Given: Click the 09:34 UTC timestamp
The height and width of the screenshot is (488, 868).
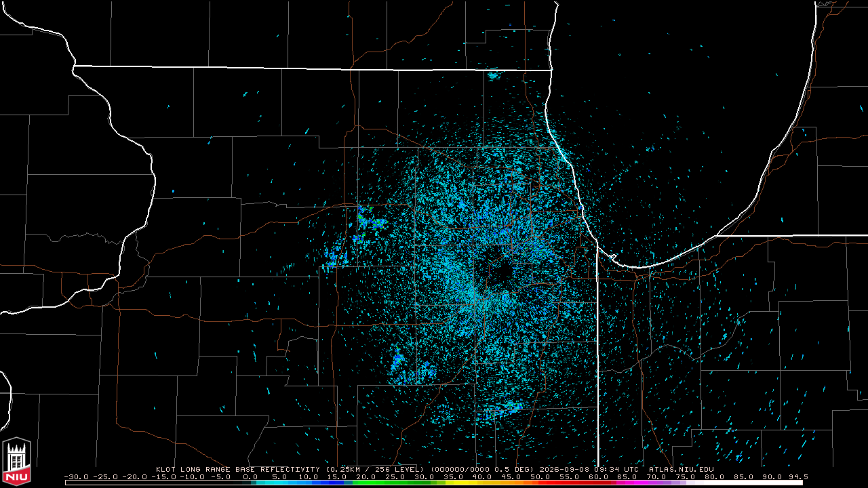Looking at the screenshot, I should pyautogui.click(x=617, y=469).
